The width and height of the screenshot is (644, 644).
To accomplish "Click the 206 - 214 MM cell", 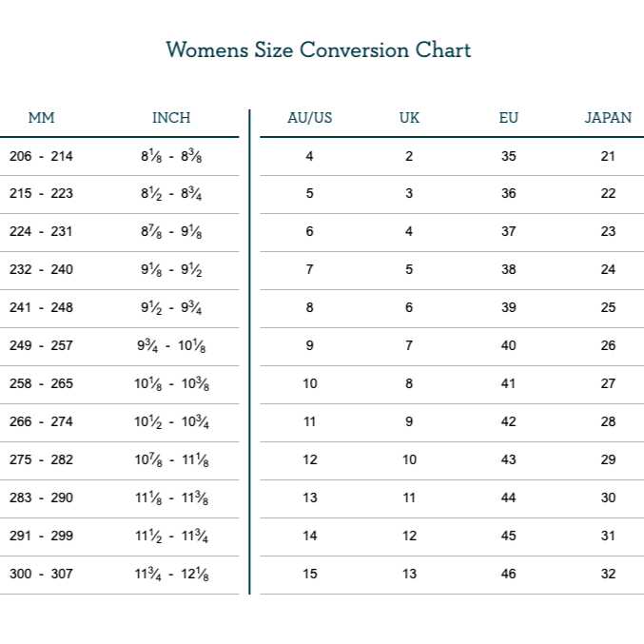I will pyautogui.click(x=41, y=156).
